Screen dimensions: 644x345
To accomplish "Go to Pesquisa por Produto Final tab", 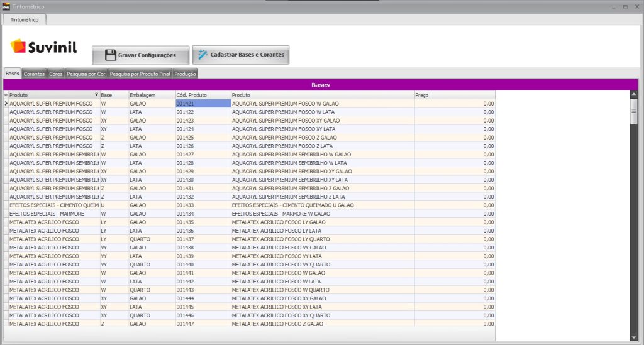I will (x=140, y=74).
